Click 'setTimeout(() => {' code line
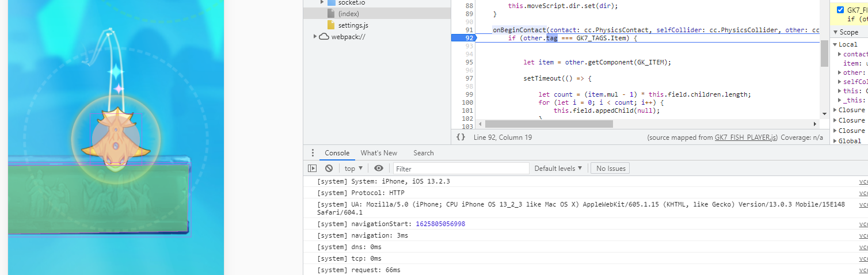This screenshot has height=275, width=868. click(557, 78)
